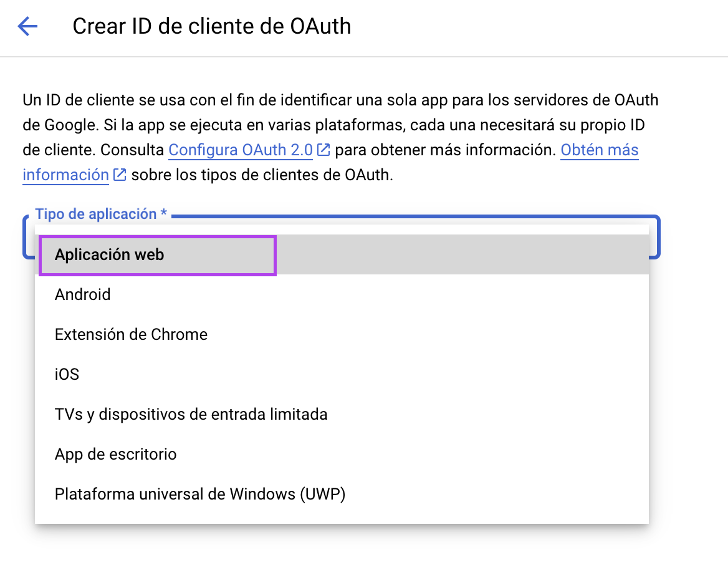This screenshot has height=575, width=728.
Task: Open the Obtén más información link
Action: tap(599, 150)
